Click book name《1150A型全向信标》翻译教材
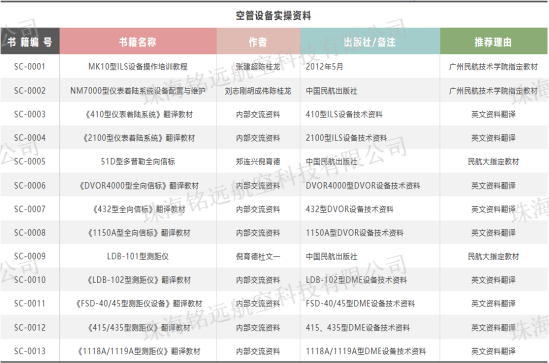Screen dimensions: 549x363 point(138,232)
